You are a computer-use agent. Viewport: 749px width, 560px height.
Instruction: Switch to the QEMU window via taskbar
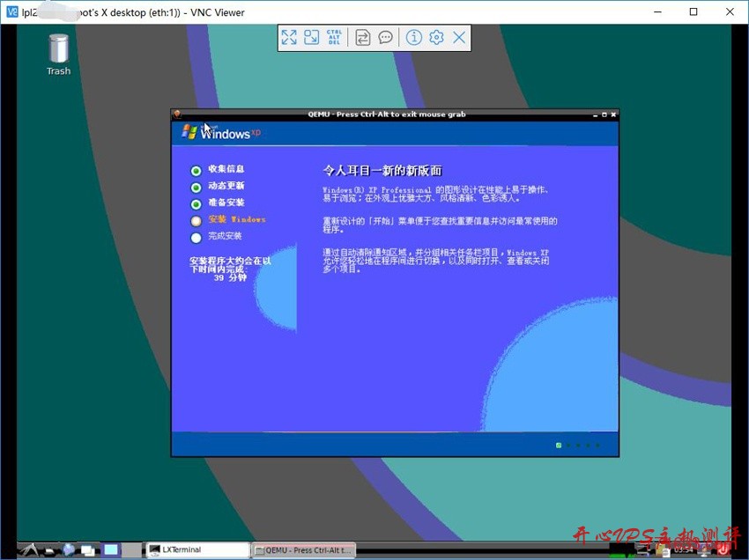coord(304,549)
